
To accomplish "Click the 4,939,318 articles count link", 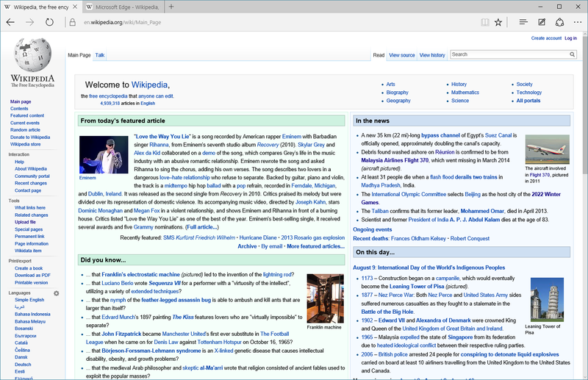I will point(110,103).
